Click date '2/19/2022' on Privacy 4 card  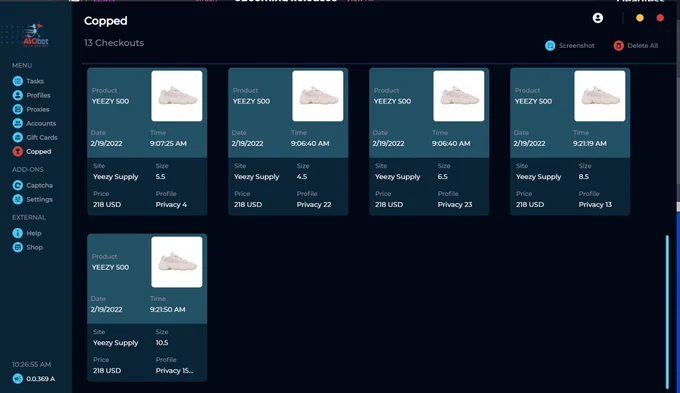(x=106, y=144)
